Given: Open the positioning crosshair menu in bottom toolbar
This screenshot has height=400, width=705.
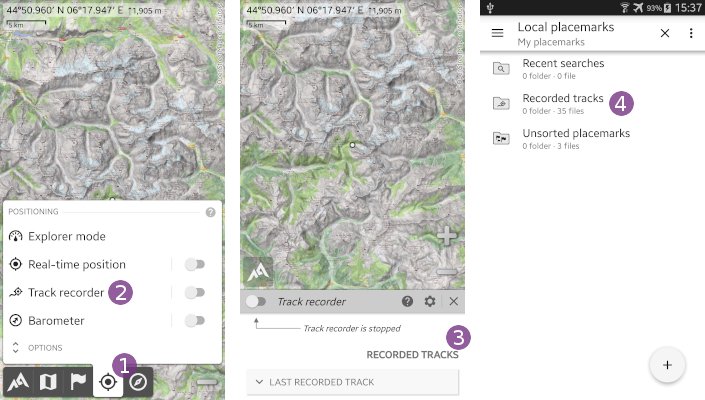Looking at the screenshot, I should (108, 382).
